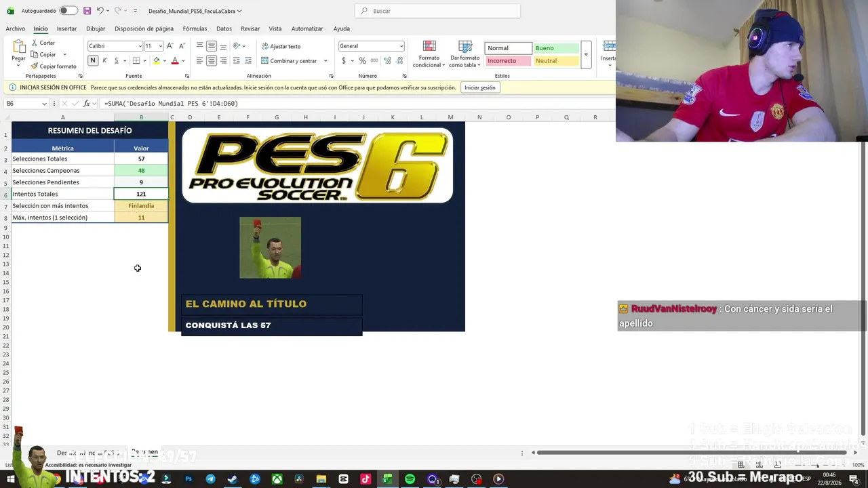This screenshot has height=488, width=868.
Task: Click the Buscar search box
Action: [x=437, y=11]
